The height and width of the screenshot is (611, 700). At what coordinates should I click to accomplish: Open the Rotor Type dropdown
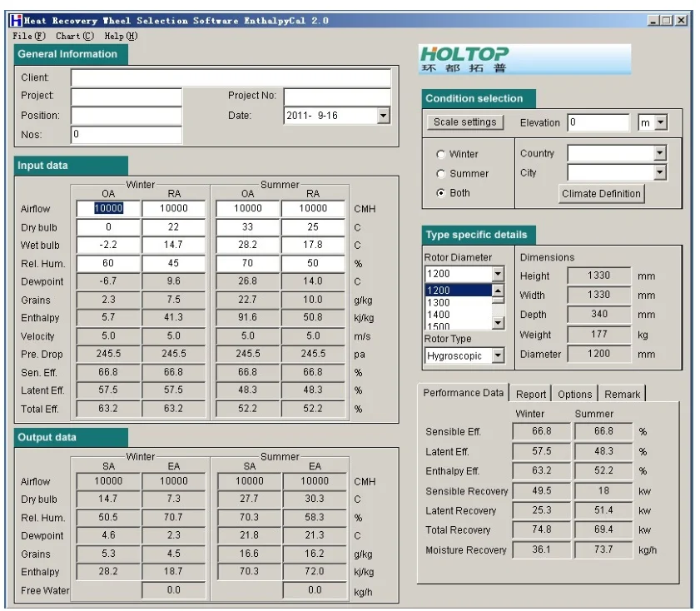point(498,356)
